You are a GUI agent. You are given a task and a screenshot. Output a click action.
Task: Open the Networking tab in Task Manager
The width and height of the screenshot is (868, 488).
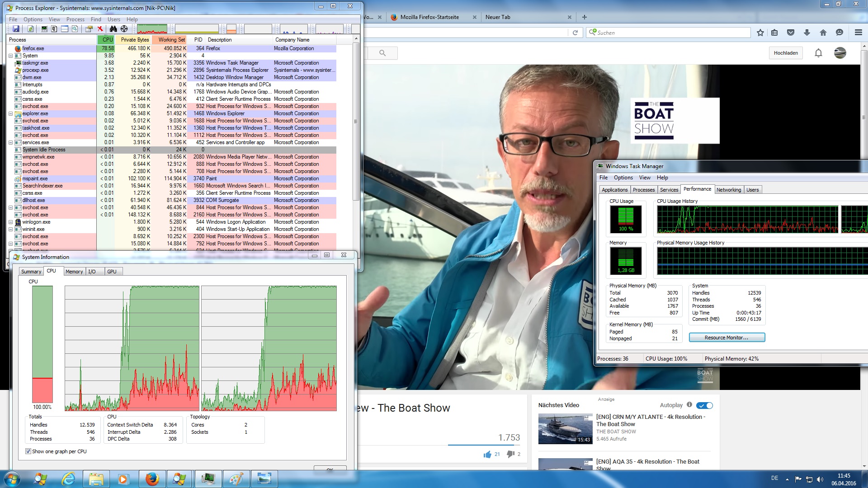click(728, 190)
